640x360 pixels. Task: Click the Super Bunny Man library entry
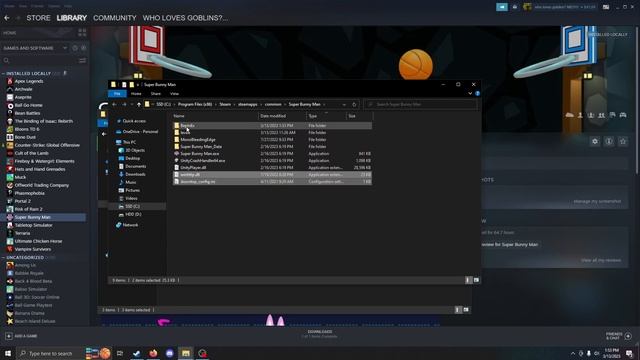43,217
